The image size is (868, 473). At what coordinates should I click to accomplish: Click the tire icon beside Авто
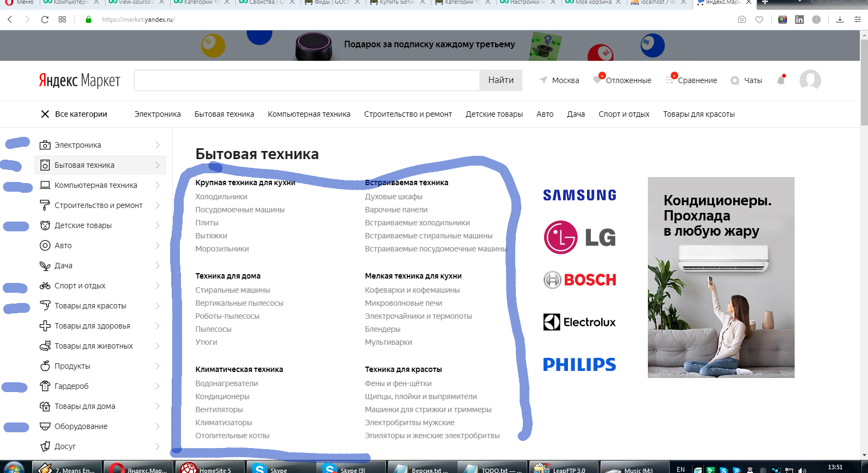(x=45, y=245)
